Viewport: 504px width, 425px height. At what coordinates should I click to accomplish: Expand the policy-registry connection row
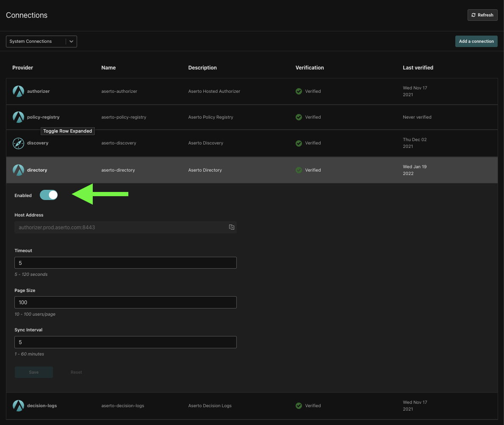[x=252, y=117]
